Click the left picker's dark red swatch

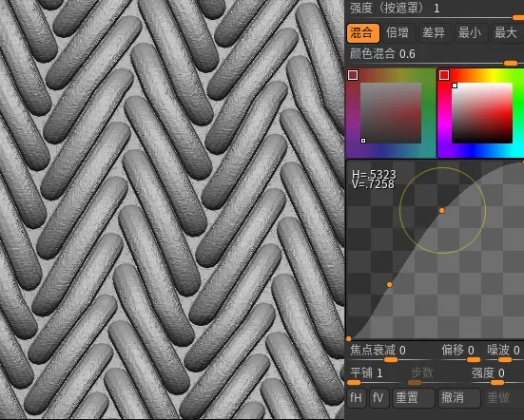353,75
